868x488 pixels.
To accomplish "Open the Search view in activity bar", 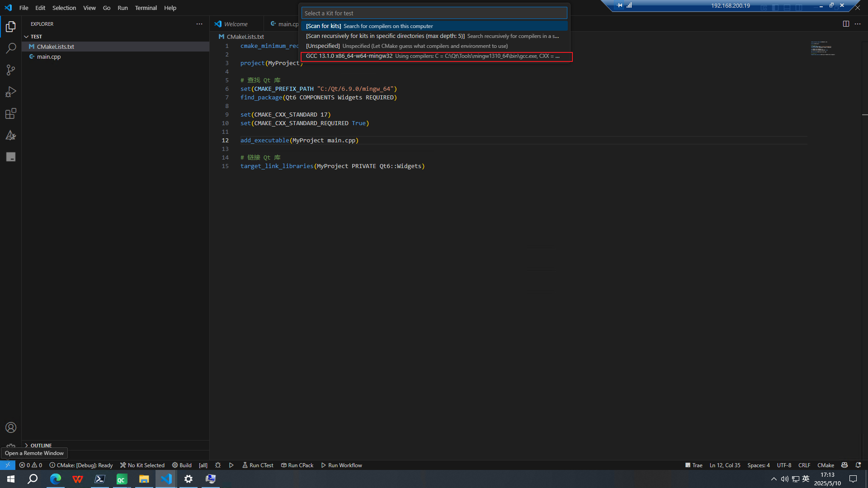I will [x=11, y=48].
